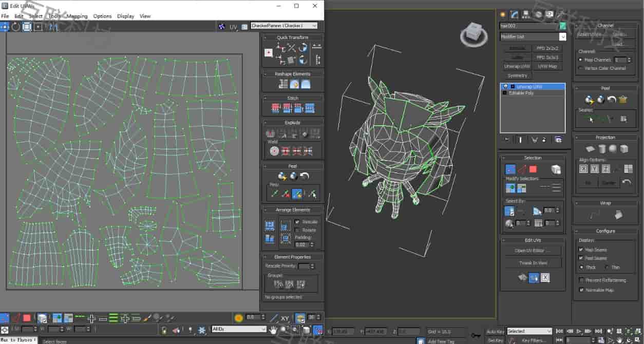Click the Straighten Selection icon in Reshape Elements

(282, 84)
